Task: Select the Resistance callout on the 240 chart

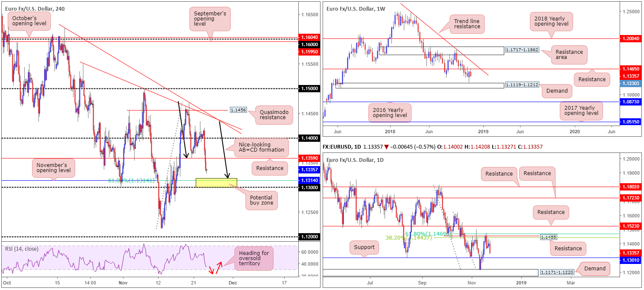Action: [x=270, y=168]
